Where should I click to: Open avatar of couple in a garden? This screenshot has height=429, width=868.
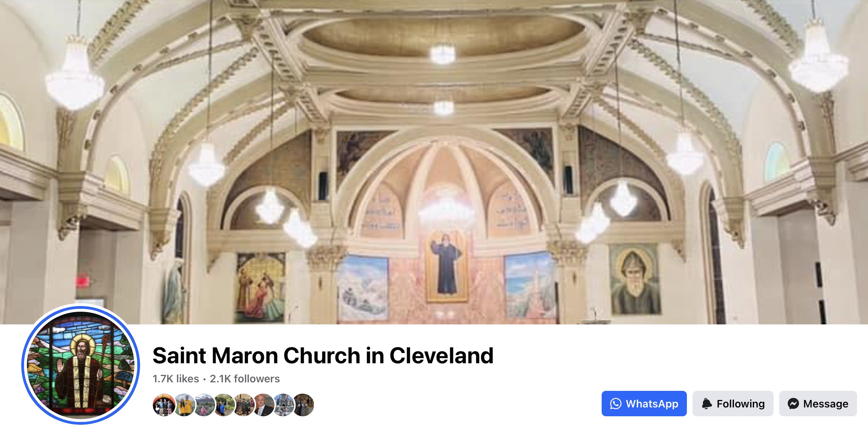[224, 405]
